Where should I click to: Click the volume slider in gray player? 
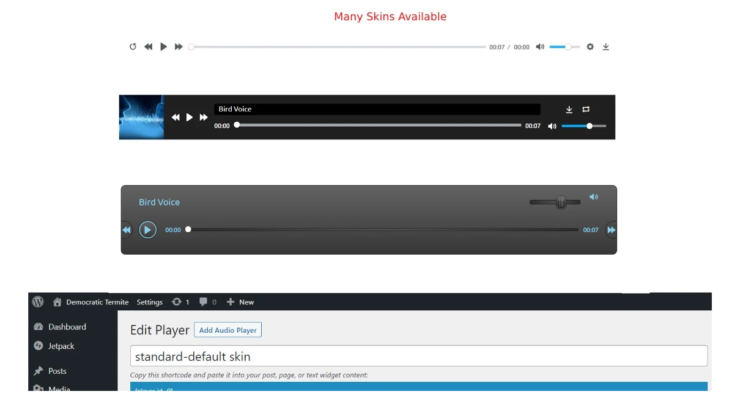pyautogui.click(x=555, y=202)
